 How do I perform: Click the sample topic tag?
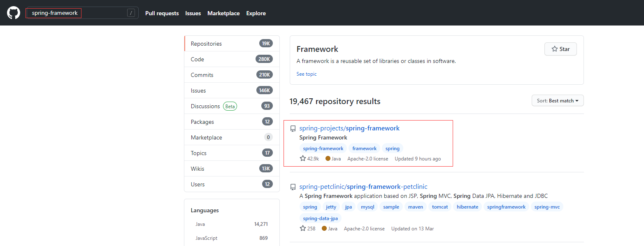tap(391, 207)
